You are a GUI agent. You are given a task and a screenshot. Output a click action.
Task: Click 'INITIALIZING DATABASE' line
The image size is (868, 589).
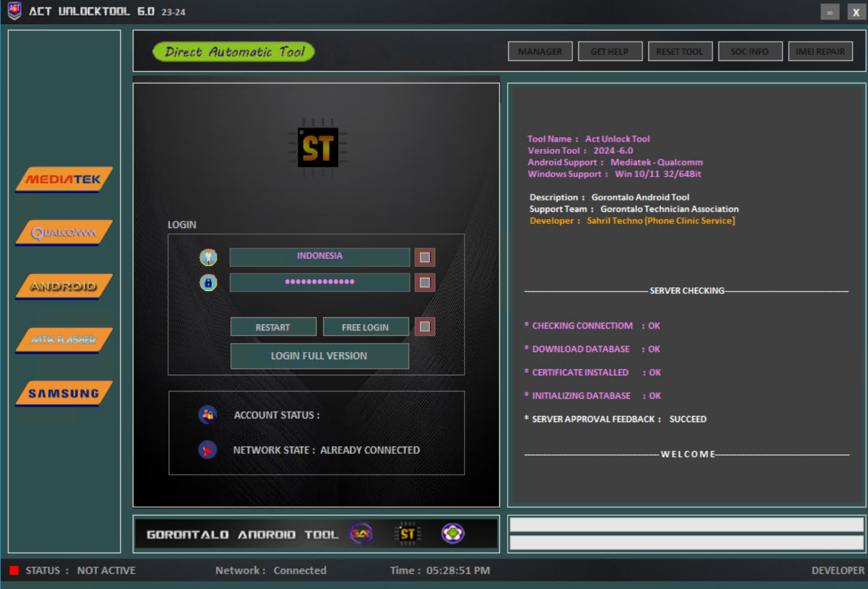point(593,396)
